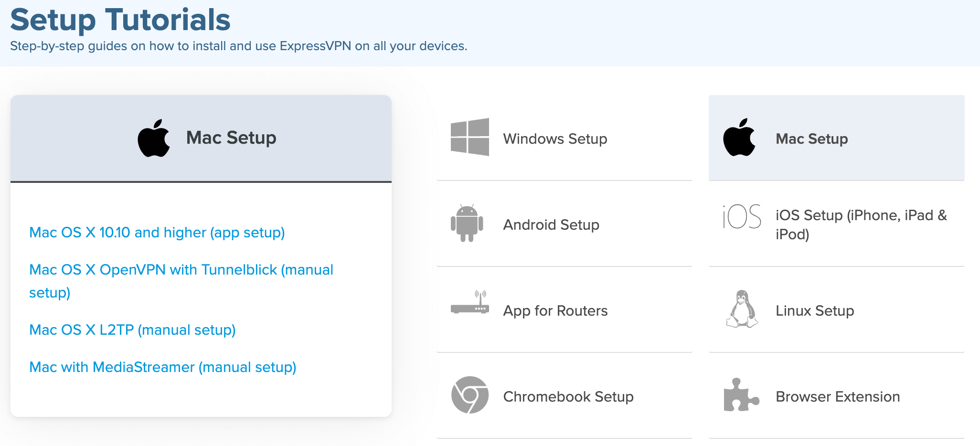This screenshot has height=446, width=980.
Task: Click the Chrome logo icon
Action: coord(469,395)
